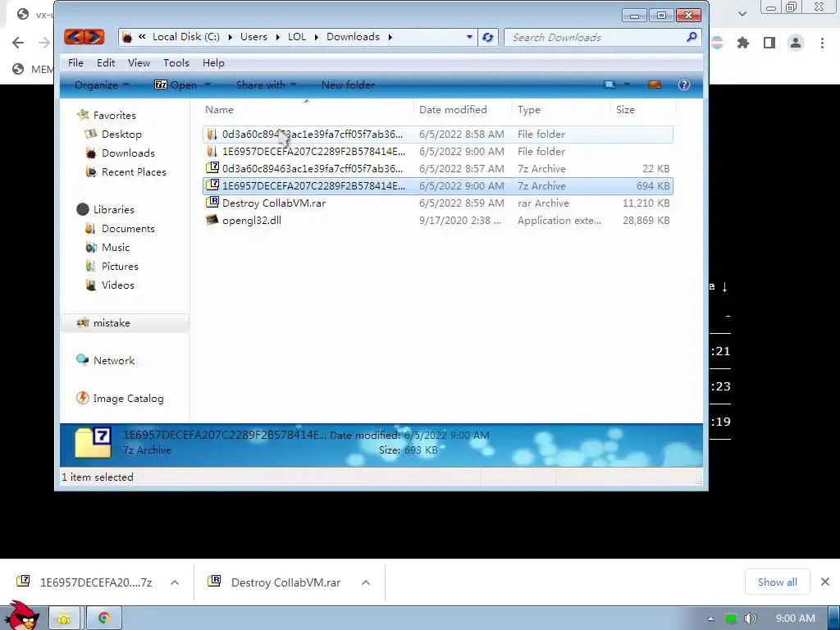Expand the Organize dropdown
Viewport: 840px width, 630px height.
(102, 84)
